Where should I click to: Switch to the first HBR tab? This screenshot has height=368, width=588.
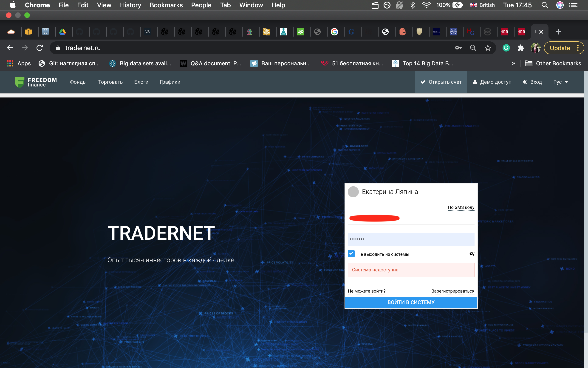(x=504, y=32)
